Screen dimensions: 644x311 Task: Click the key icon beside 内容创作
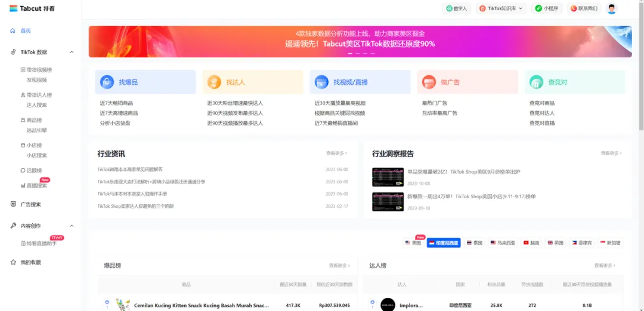(13, 226)
